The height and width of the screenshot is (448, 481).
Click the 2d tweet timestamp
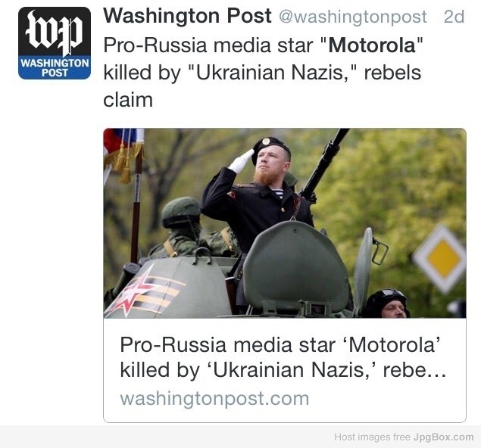(454, 17)
